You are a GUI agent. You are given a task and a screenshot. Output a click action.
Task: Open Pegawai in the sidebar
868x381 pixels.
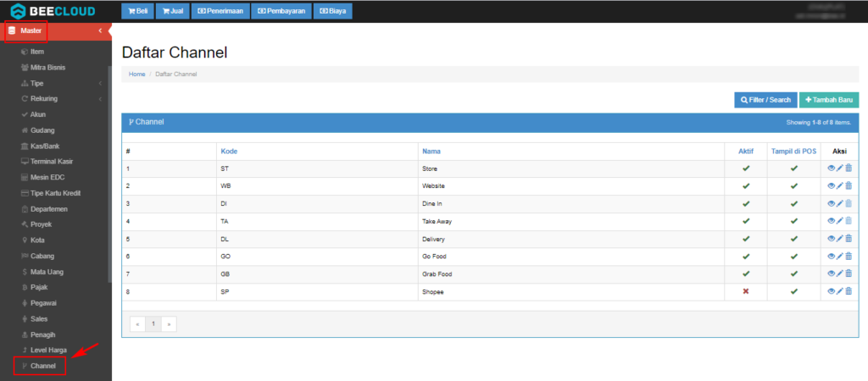39,303
